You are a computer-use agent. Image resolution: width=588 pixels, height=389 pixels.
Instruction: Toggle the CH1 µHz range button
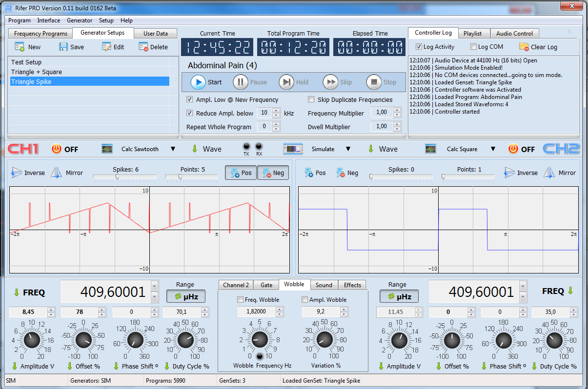click(x=186, y=296)
